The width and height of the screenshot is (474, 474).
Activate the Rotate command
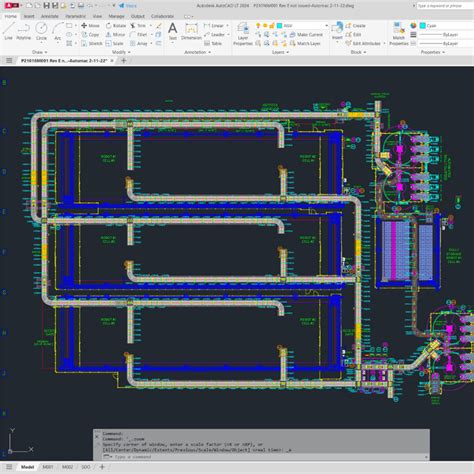click(x=116, y=26)
